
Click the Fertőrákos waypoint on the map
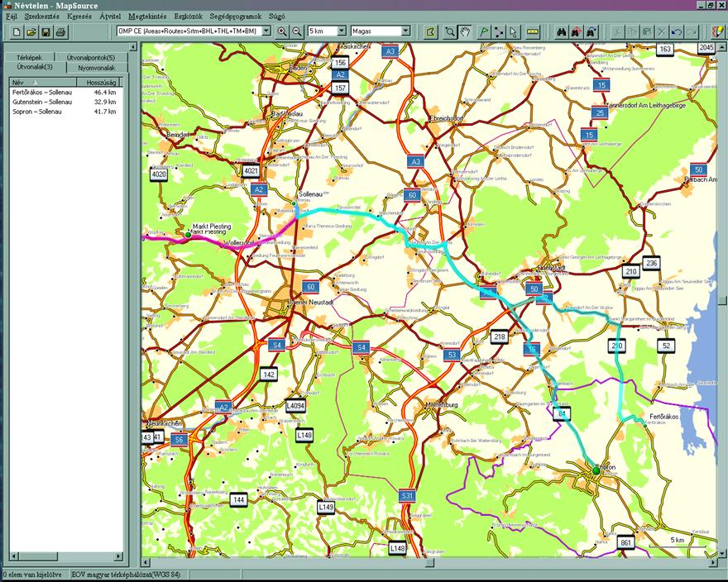644,424
